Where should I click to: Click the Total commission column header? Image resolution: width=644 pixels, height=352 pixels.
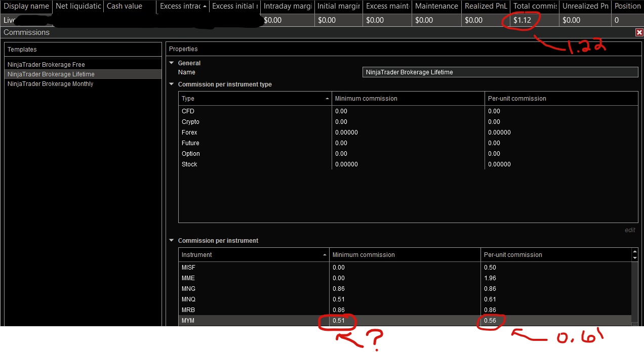click(535, 7)
